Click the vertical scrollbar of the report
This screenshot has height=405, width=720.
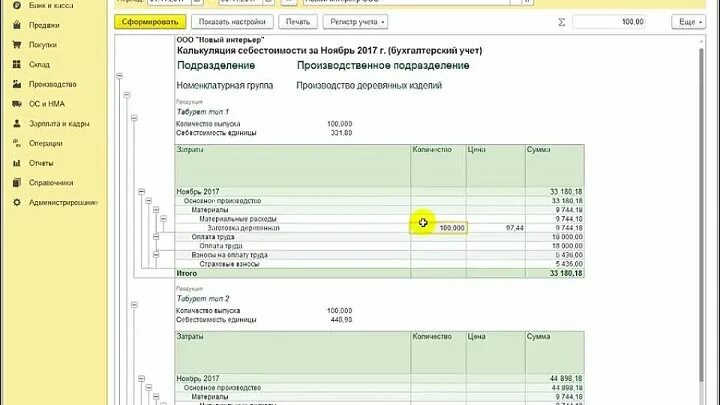click(701, 214)
